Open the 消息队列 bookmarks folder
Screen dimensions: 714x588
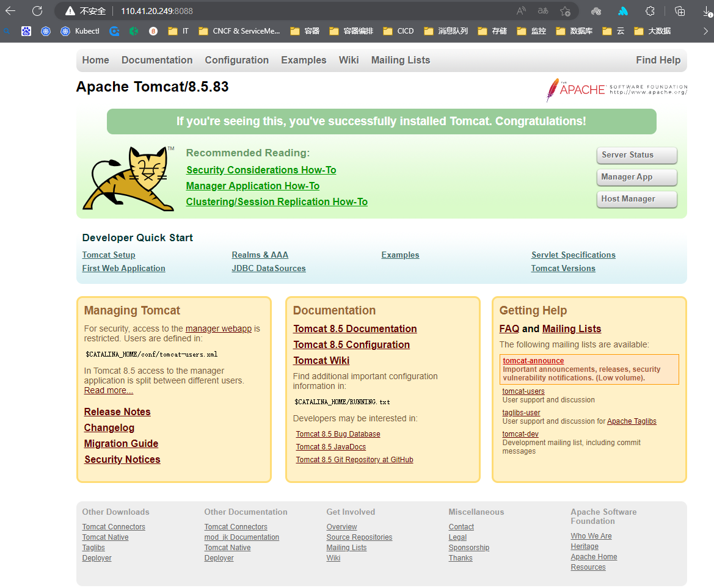coord(446,31)
